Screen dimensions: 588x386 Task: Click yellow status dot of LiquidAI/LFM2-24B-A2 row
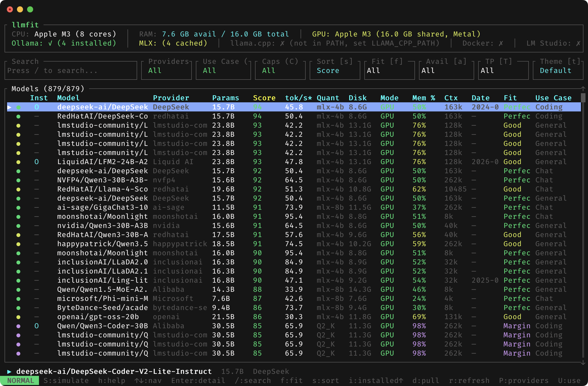(x=18, y=162)
